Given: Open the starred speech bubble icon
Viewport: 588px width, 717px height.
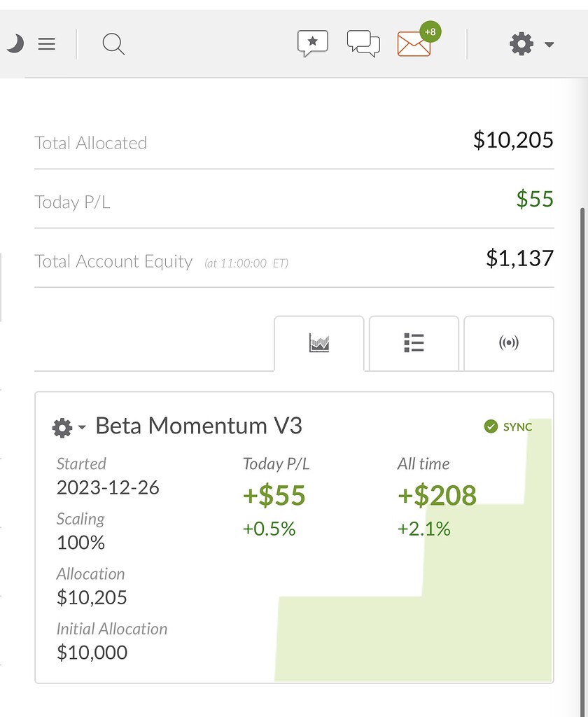Looking at the screenshot, I should (x=312, y=43).
